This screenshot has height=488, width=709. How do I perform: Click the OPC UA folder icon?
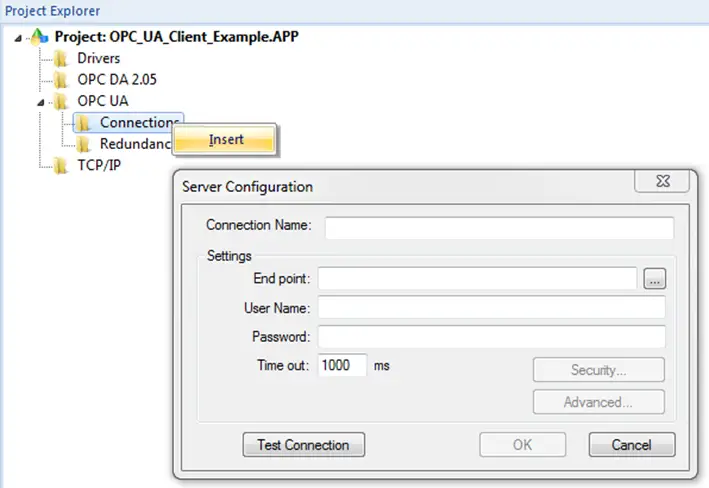pyautogui.click(x=61, y=101)
